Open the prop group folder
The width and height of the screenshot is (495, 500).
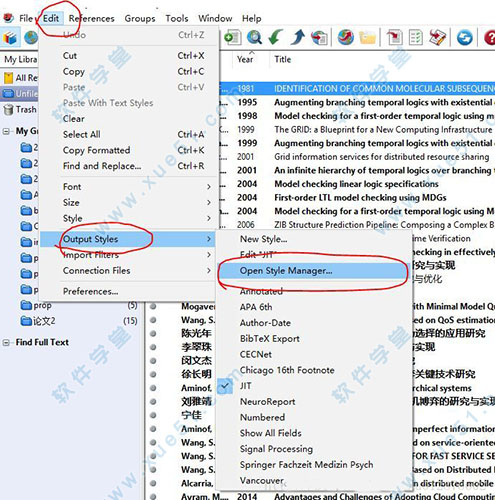[36, 305]
